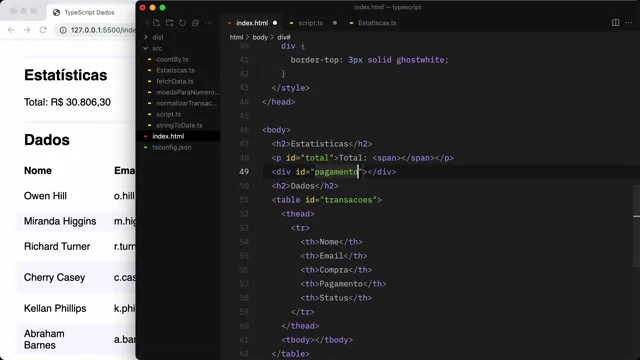
Task: Click Owen Hill row in browser table
Action: click(x=45, y=196)
